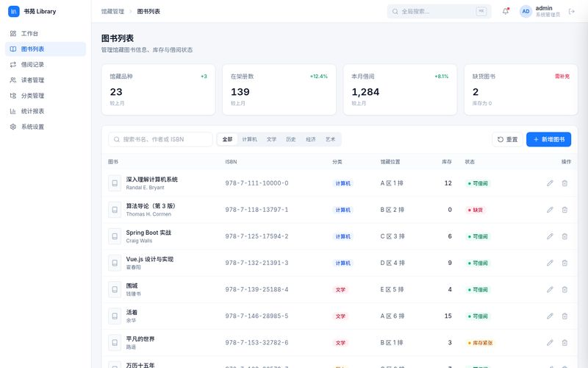The height and width of the screenshot is (368, 588).
Task: Open 借阅记录 in the sidebar
Action: (46, 65)
